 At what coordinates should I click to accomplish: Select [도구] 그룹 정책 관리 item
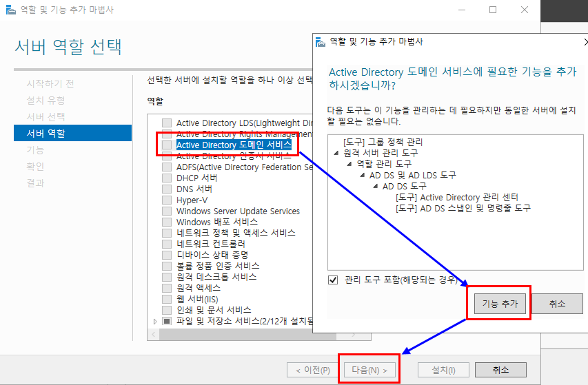383,142
